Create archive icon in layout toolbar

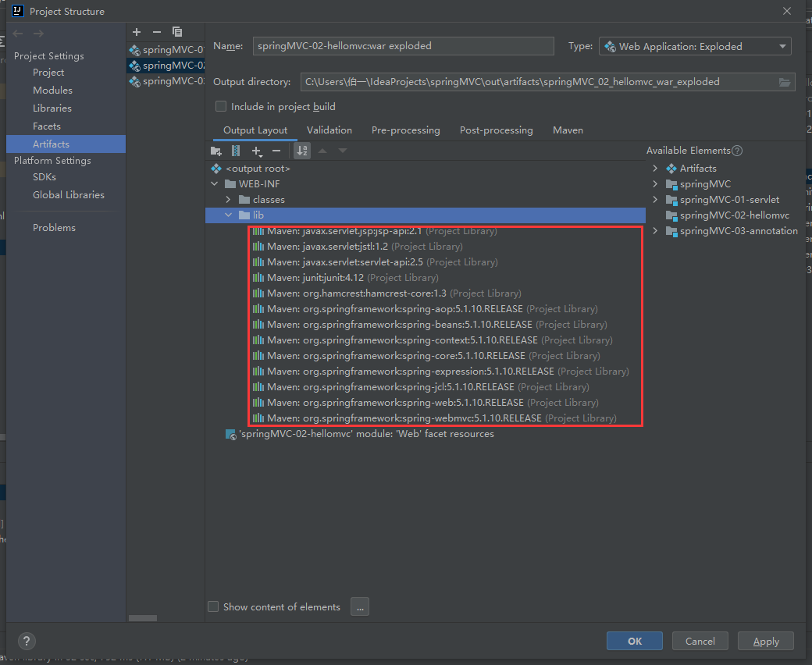click(236, 151)
